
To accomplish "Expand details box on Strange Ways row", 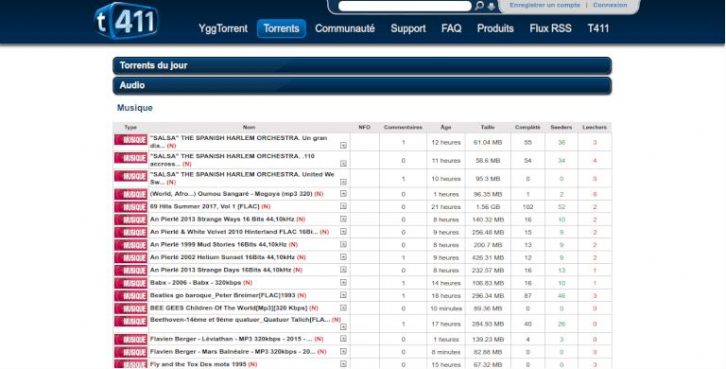I will 343,219.
